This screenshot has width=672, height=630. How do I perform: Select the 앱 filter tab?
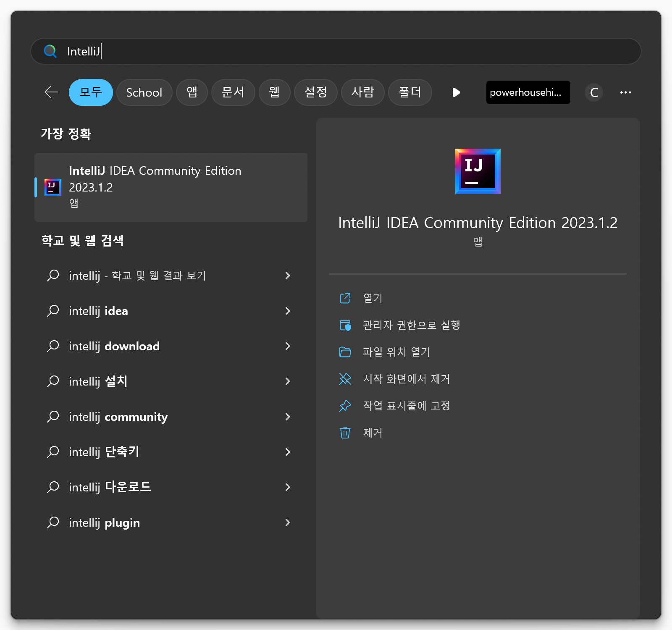tap(192, 92)
